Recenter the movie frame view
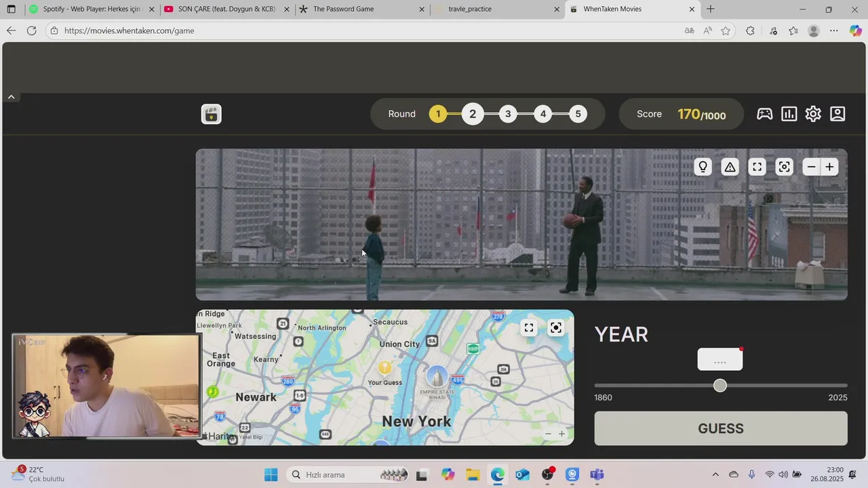This screenshot has width=868, height=488. [784, 167]
